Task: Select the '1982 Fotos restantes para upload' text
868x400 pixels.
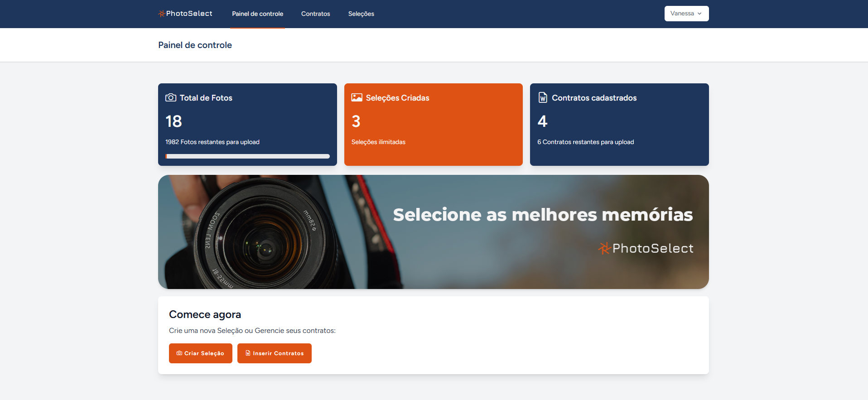Action: tap(212, 142)
